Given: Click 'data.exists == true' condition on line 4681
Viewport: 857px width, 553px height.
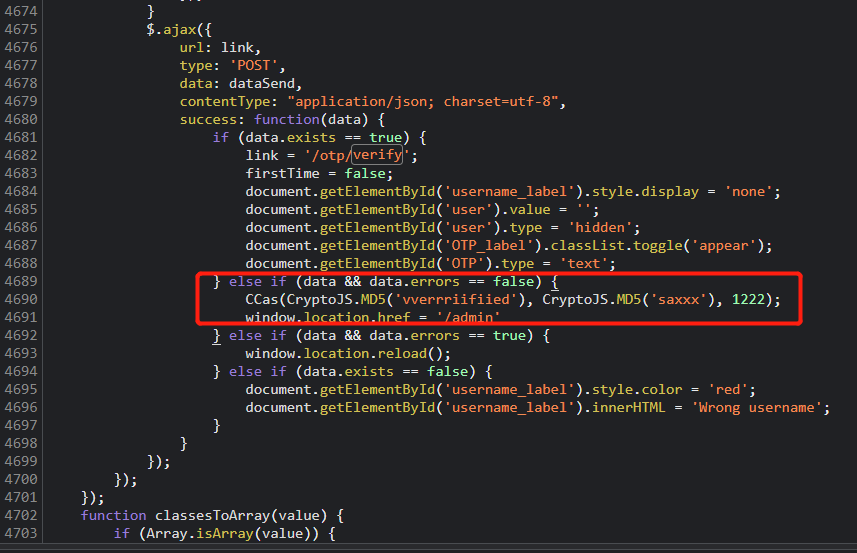Looking at the screenshot, I should (323, 138).
